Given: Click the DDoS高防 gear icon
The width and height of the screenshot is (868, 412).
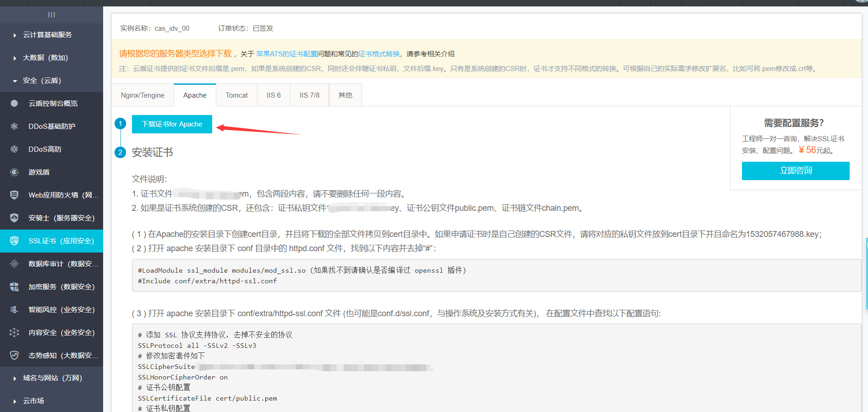Looking at the screenshot, I should point(14,149).
